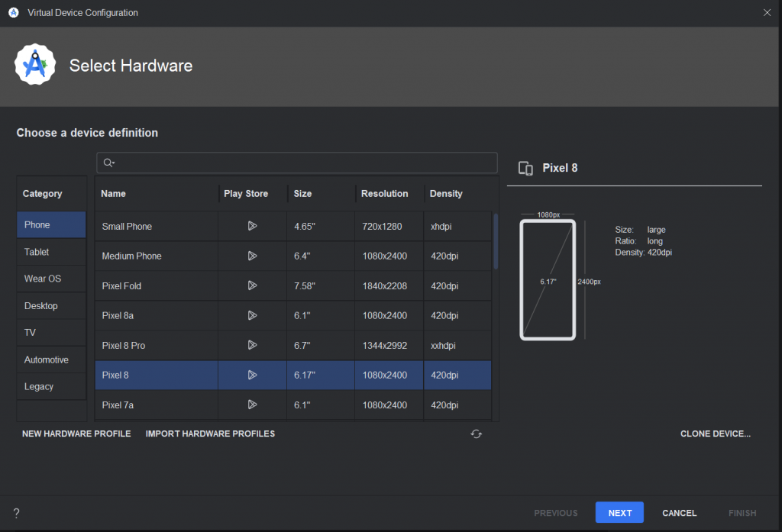Focus the device search field
Image resolution: width=782 pixels, height=532 pixels.
(x=297, y=163)
